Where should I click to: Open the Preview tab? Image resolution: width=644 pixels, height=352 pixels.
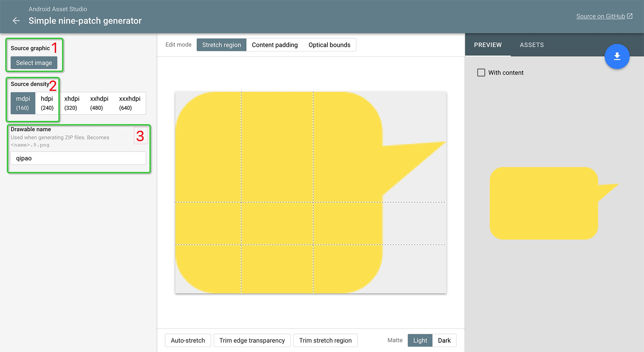(488, 45)
